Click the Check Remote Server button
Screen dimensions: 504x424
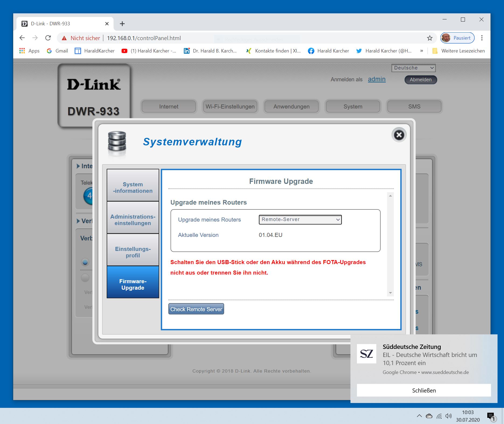tap(196, 309)
